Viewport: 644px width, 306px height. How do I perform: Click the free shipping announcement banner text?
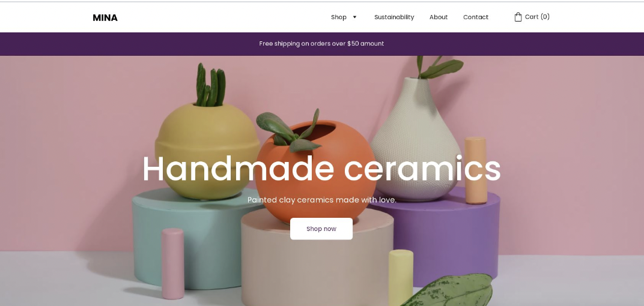coord(321,43)
